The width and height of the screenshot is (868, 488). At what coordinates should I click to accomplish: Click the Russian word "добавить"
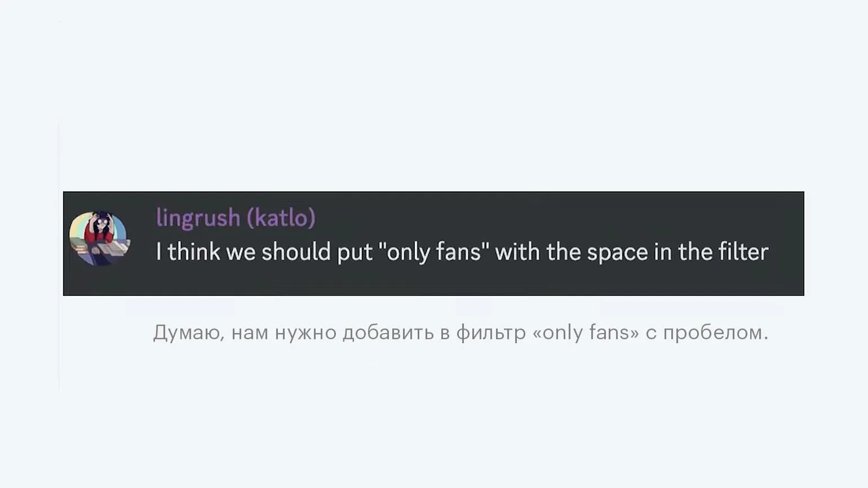point(388,333)
